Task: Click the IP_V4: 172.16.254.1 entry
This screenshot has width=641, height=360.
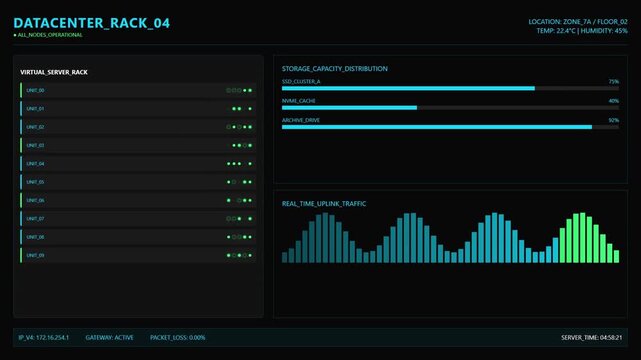Action: [x=44, y=338]
